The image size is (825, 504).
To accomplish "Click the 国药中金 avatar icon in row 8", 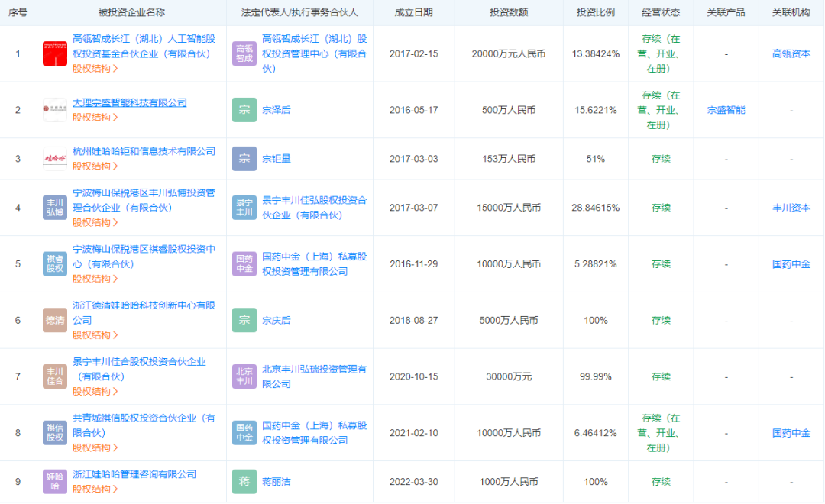I will [x=244, y=433].
